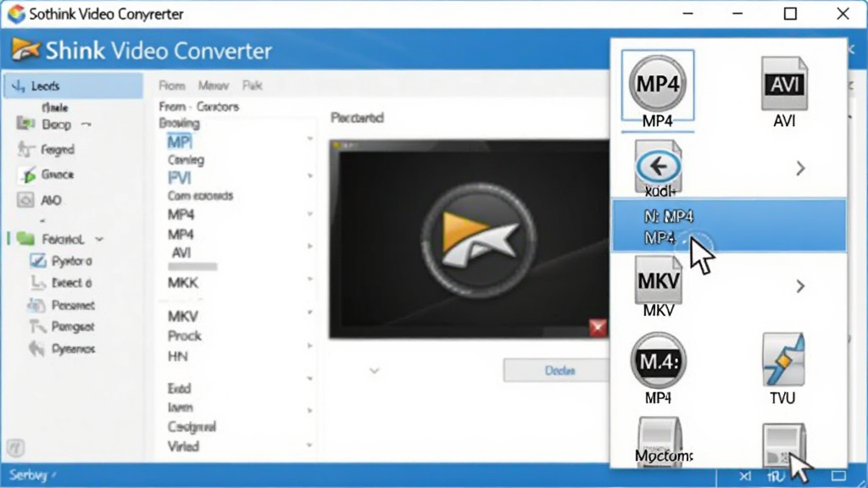
Task: Click the Fnem - Canoors label
Action: click(x=198, y=106)
